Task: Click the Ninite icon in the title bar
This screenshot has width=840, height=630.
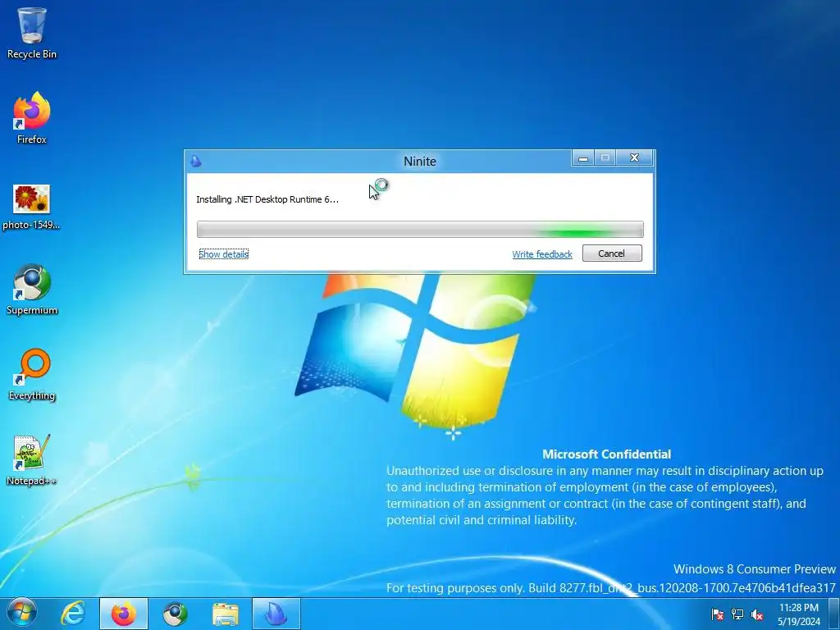Action: coord(196,161)
